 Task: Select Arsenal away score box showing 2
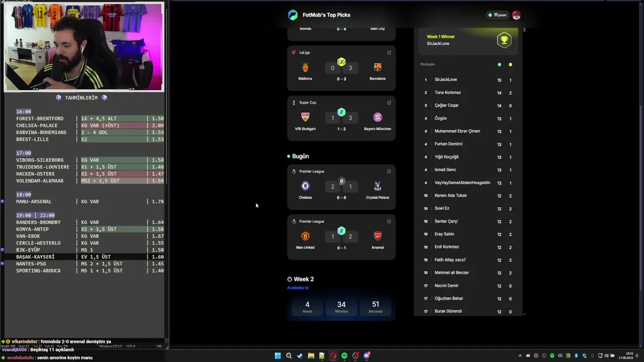350,236
